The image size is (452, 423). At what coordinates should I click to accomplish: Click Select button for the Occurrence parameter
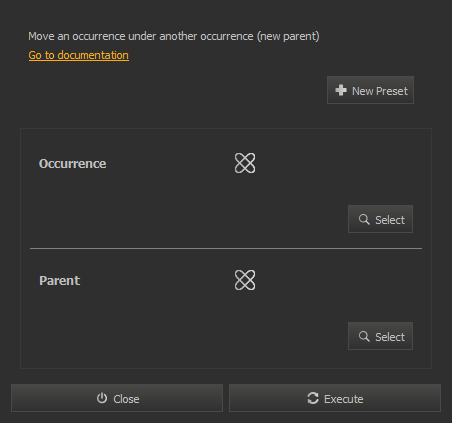point(380,219)
